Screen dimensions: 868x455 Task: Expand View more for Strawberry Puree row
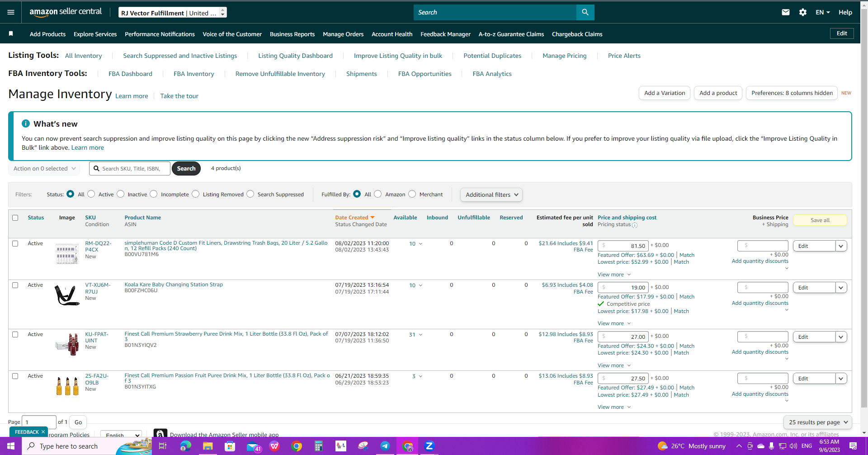click(614, 365)
